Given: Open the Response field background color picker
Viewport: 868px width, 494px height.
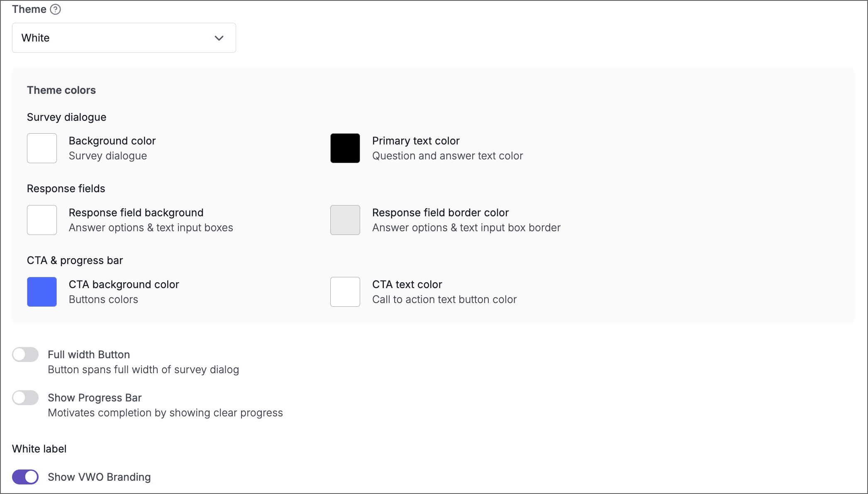Looking at the screenshot, I should 41,220.
